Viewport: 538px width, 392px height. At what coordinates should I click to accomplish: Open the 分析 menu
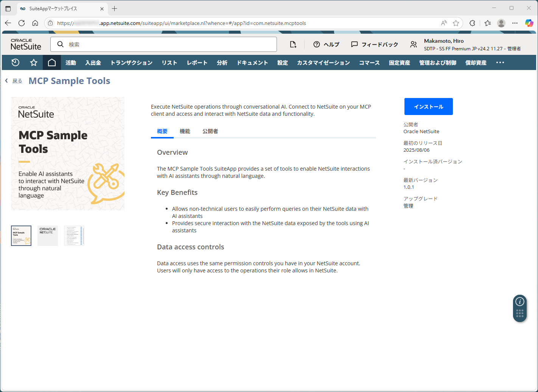tap(222, 62)
